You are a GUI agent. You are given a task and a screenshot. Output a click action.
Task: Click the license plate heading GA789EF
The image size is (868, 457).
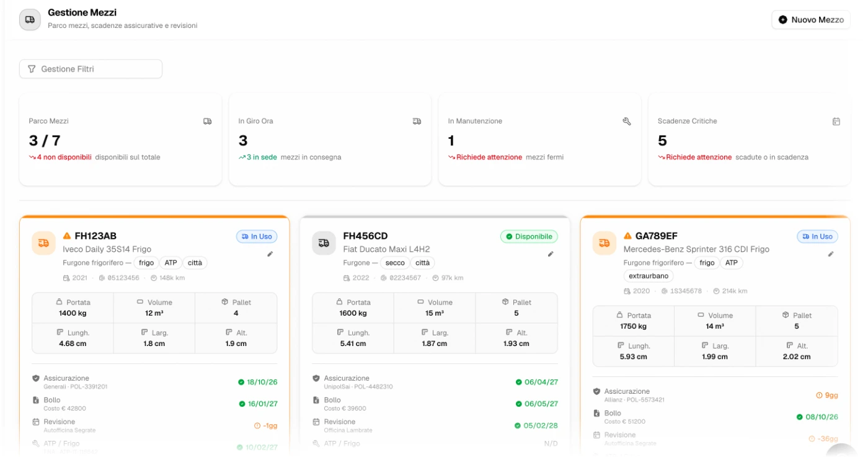pos(656,236)
